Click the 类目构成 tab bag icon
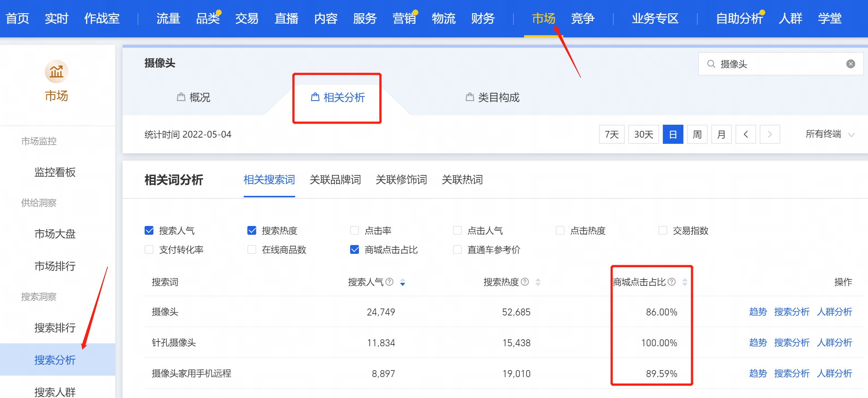 coord(470,97)
